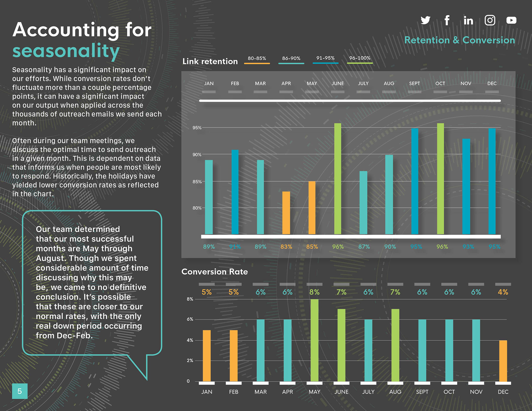The image size is (532, 411).
Task: Click the JAN label in Link retention header
Action: pos(209,83)
